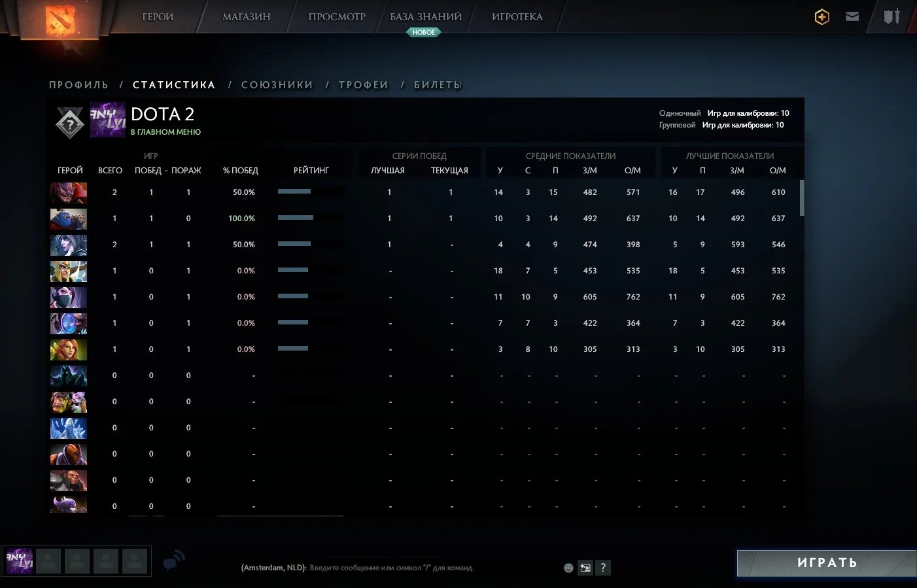
Task: Click the purple hero portrait in the last visible row
Action: click(x=69, y=504)
